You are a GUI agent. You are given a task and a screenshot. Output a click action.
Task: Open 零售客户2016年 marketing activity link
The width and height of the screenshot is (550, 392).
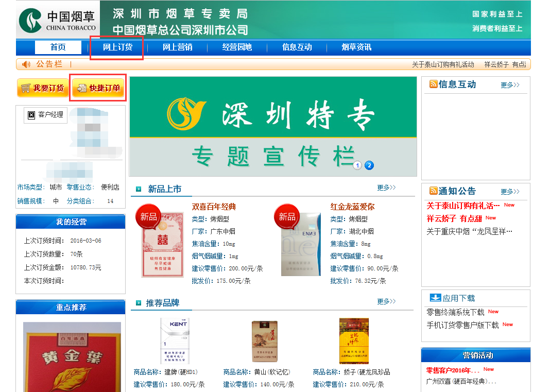[453, 370]
